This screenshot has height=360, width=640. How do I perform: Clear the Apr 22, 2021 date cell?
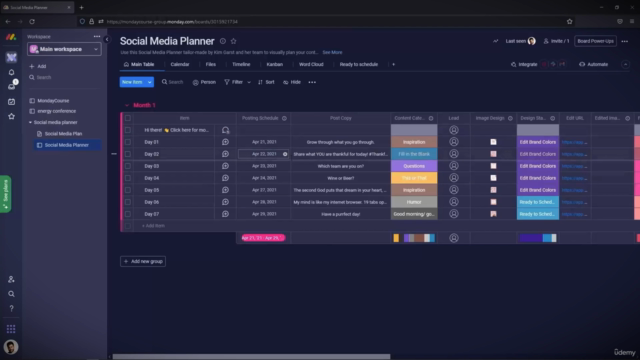point(285,154)
